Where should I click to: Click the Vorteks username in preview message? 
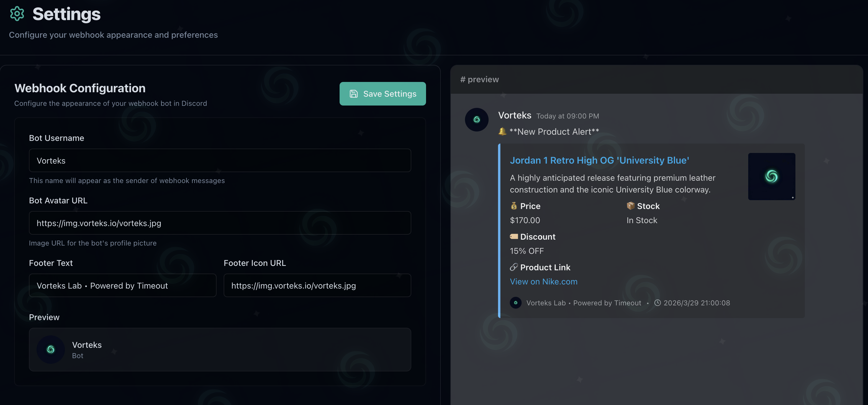coord(515,116)
